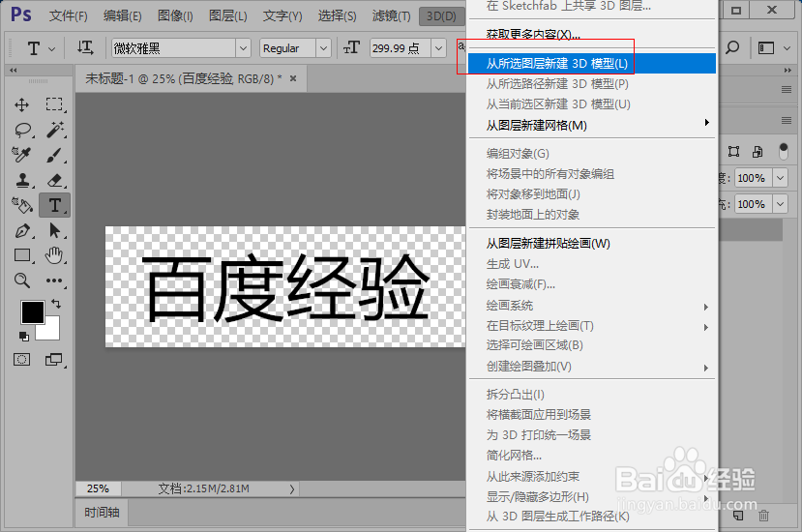Open the first 100% opacity dropdown
This screenshot has width=802, height=532.
click(780, 178)
